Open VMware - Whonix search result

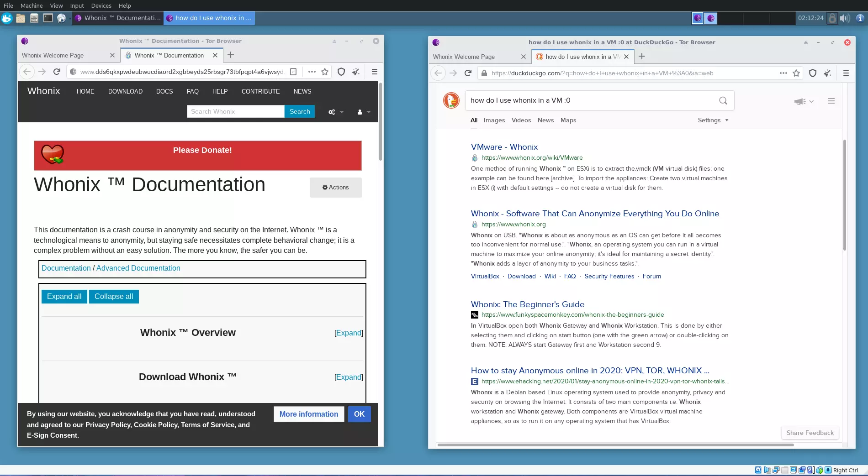coord(504,147)
